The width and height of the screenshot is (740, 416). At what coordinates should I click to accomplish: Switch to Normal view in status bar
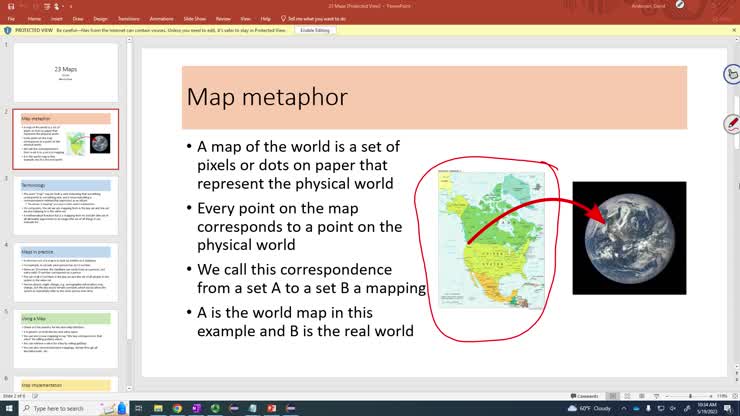tap(613, 396)
